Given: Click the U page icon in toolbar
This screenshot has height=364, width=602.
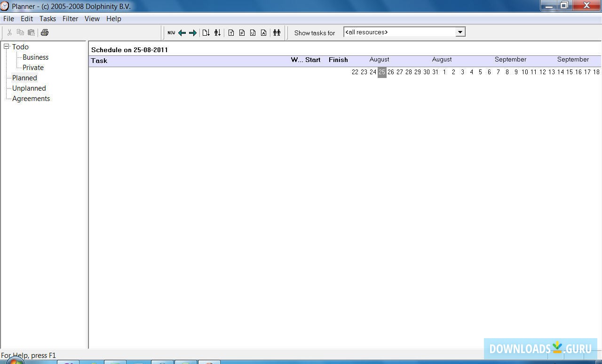Looking at the screenshot, I should pos(253,33).
